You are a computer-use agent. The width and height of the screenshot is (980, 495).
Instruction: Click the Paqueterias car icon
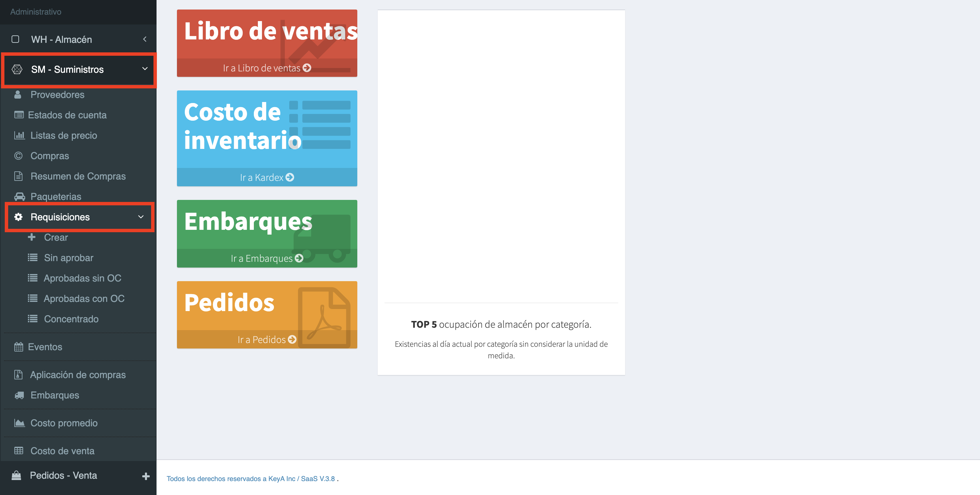(x=19, y=197)
